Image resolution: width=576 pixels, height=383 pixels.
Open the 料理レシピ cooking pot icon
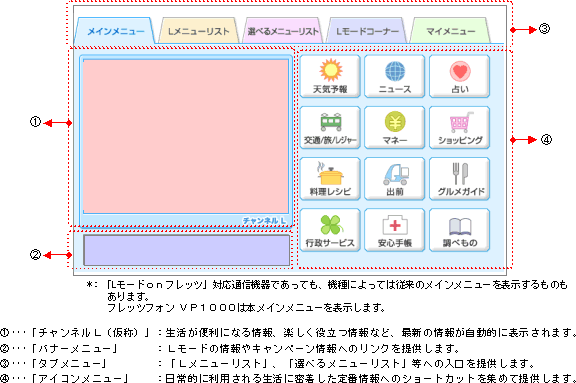330,179
